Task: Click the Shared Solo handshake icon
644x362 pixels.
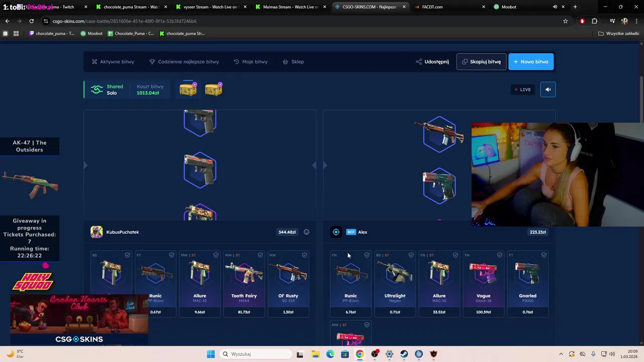Action: click(x=97, y=89)
